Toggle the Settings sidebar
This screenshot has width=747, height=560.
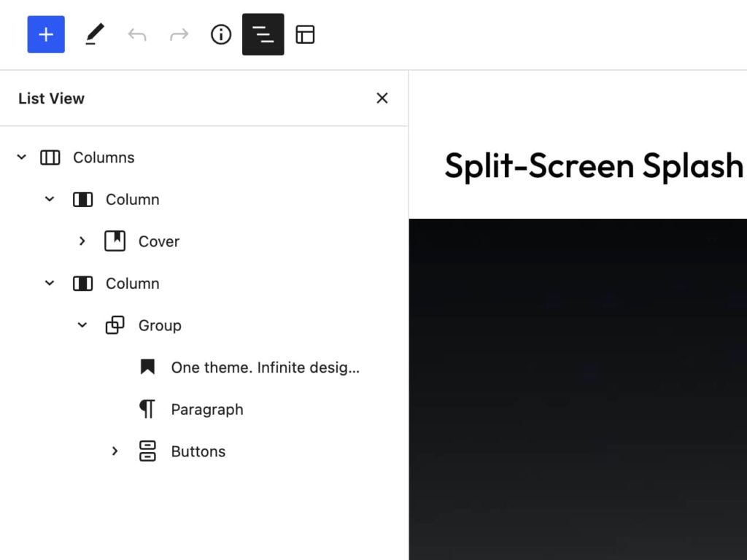coord(305,34)
